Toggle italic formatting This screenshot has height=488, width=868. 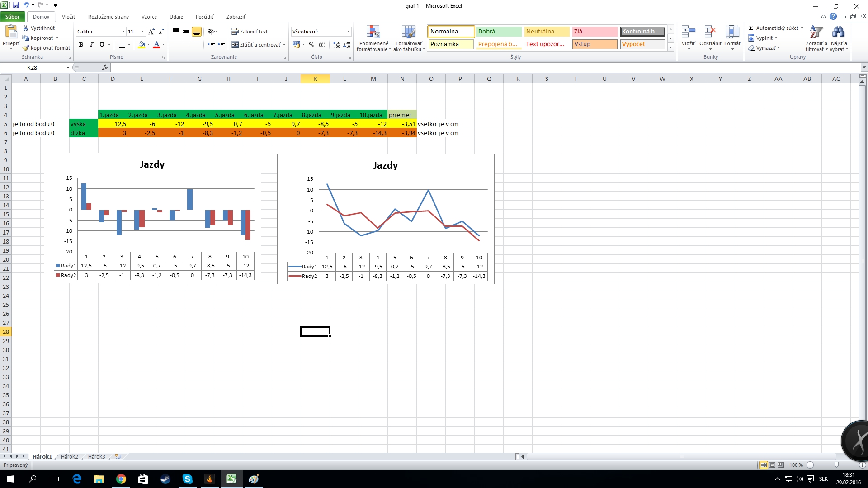tap(91, 45)
